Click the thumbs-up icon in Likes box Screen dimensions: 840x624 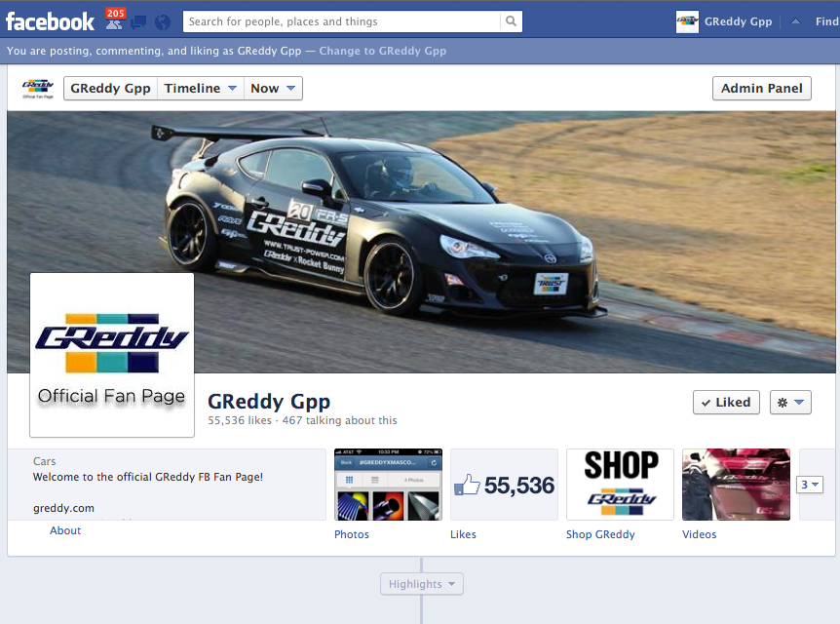[x=467, y=486]
